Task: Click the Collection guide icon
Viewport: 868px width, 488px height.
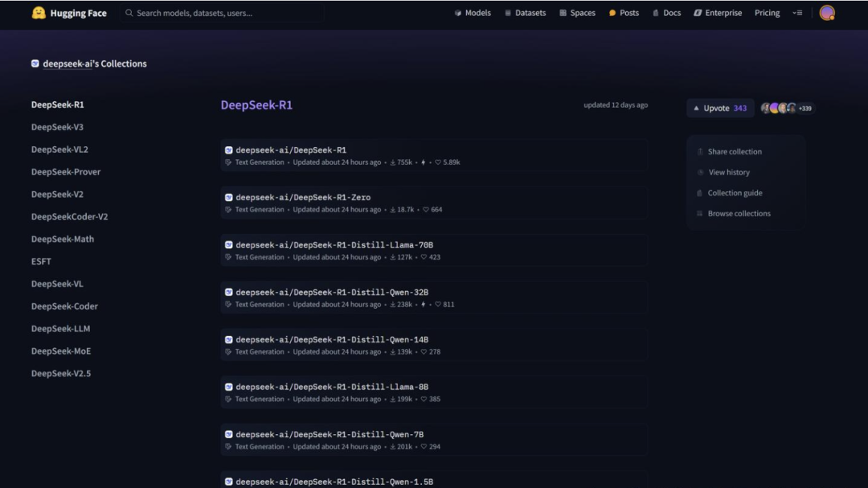Action: (700, 193)
